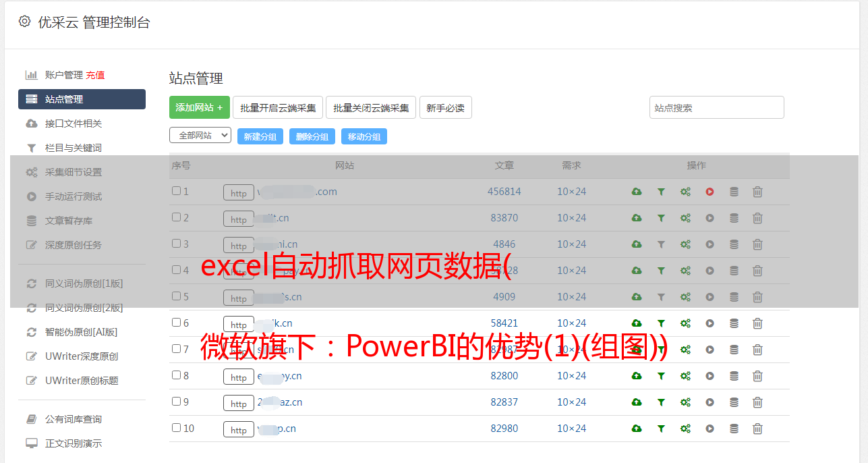The width and height of the screenshot is (868, 463).
Task: Click the gear icon beside 优采云 管理控制台
Action: coord(25,22)
